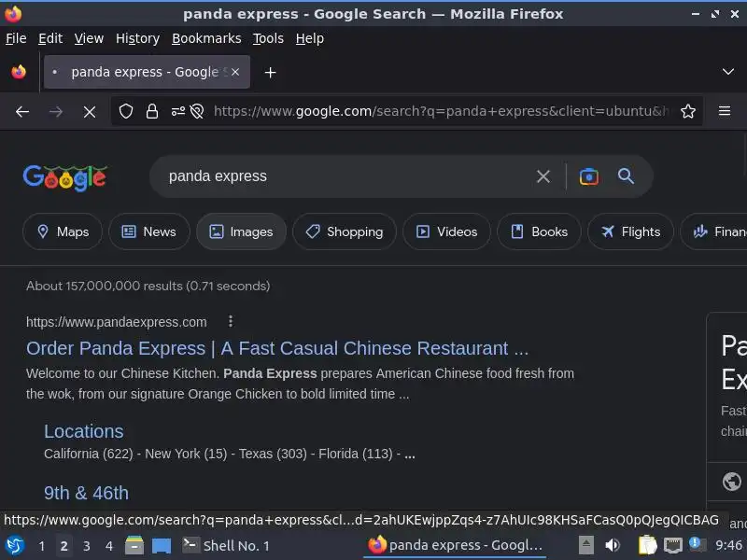The width and height of the screenshot is (747, 560).
Task: Switch to workspace 4
Action: 109,546
